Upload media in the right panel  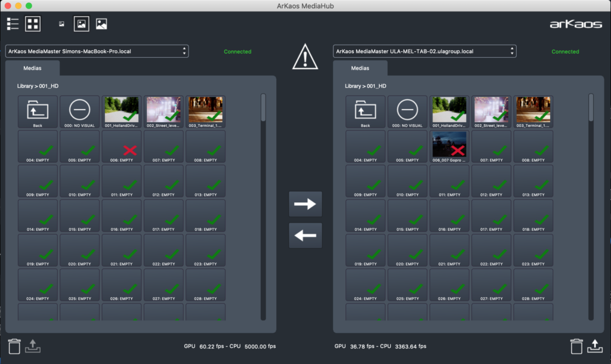[x=595, y=346]
